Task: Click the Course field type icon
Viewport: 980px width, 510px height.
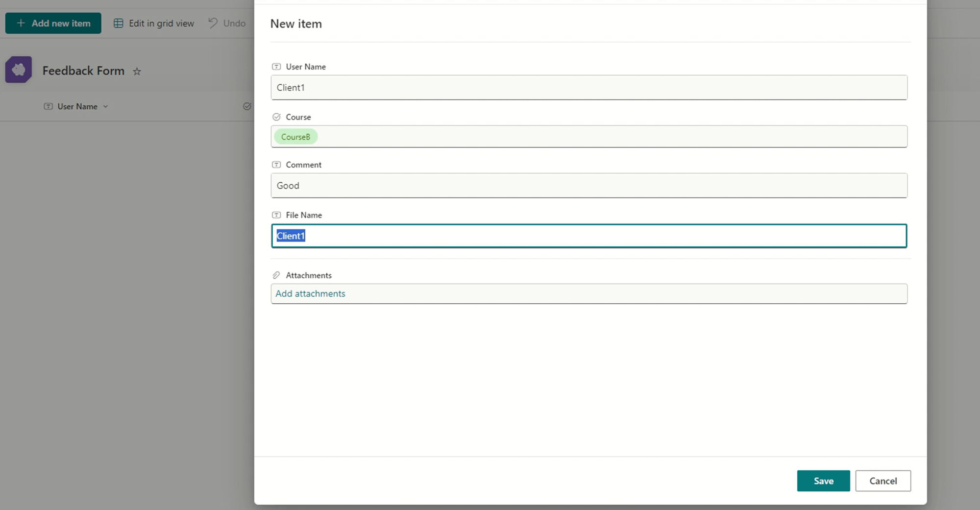Action: [x=276, y=117]
